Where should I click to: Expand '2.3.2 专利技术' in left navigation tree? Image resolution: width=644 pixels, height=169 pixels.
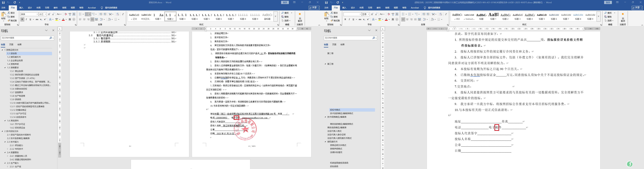(x=8, y=149)
